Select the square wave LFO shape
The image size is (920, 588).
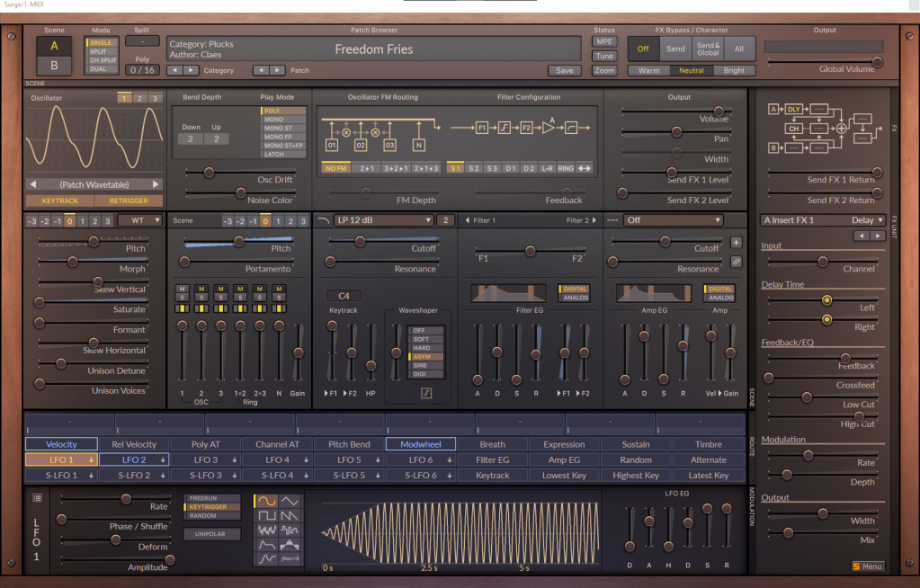[266, 516]
